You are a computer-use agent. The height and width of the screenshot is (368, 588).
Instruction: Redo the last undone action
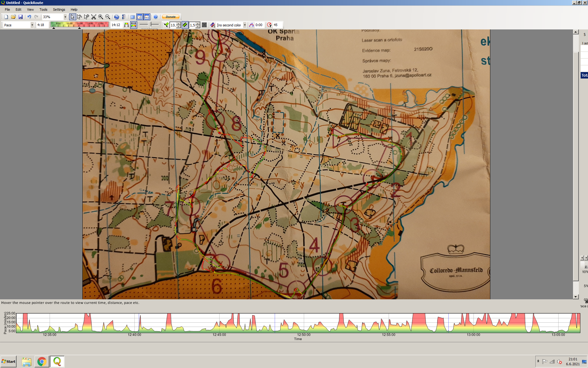click(36, 17)
